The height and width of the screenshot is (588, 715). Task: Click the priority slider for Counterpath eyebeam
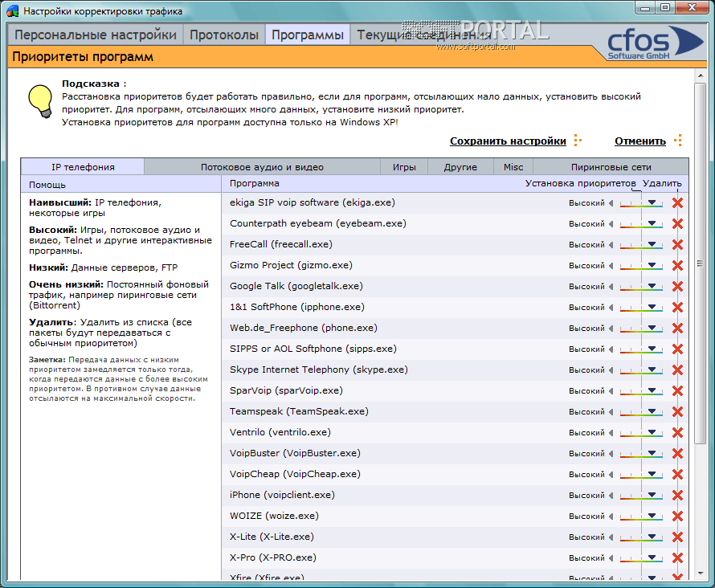click(641, 224)
